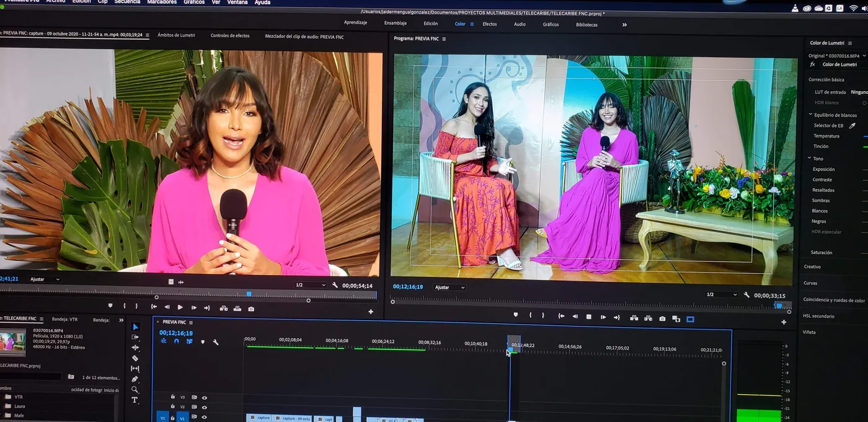Open Program monitor button editor plus
Screen dimensions: 868x422
click(784, 322)
